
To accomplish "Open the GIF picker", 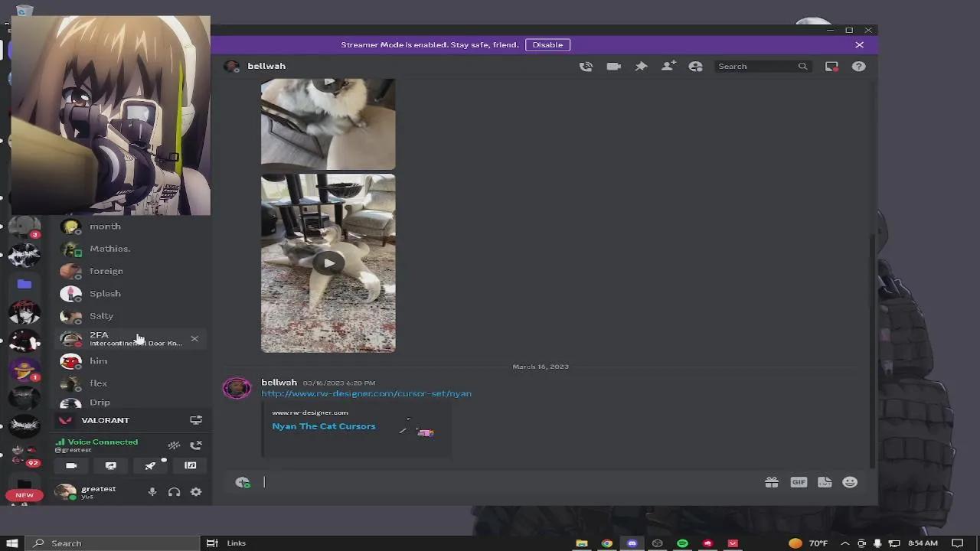I will [799, 482].
